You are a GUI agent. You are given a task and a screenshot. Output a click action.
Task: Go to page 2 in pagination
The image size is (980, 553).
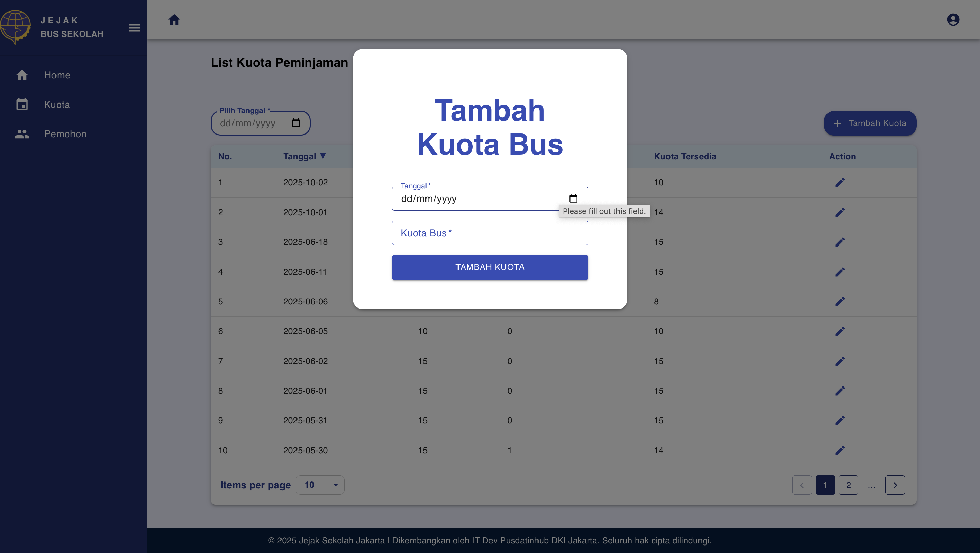(848, 485)
